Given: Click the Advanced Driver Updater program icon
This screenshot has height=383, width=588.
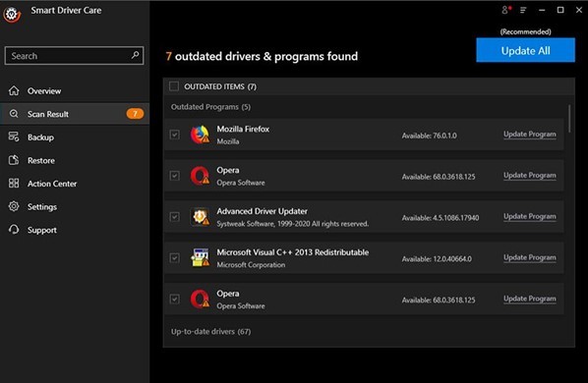Looking at the screenshot, I should (x=200, y=217).
